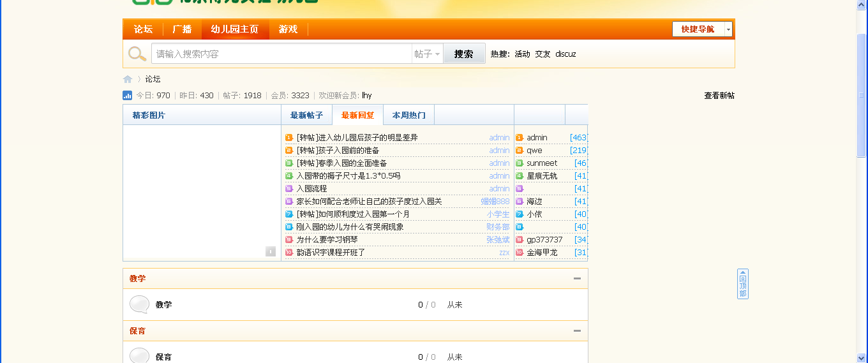
Task: Click inside the search input field
Action: [x=281, y=54]
